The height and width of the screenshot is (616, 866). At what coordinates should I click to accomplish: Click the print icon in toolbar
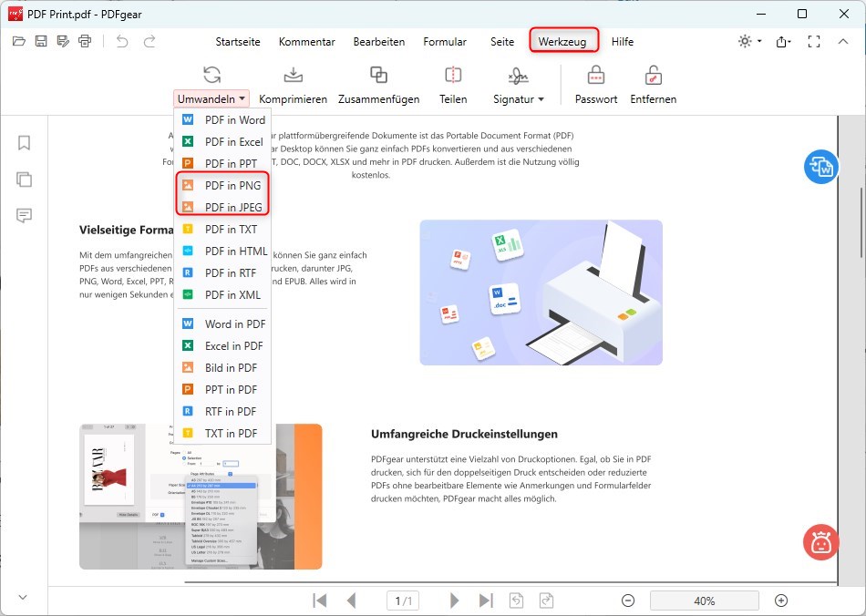click(86, 41)
